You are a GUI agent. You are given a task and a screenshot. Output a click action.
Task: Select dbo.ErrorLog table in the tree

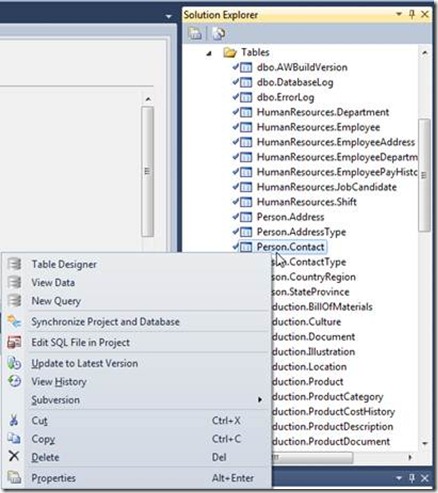point(285,97)
